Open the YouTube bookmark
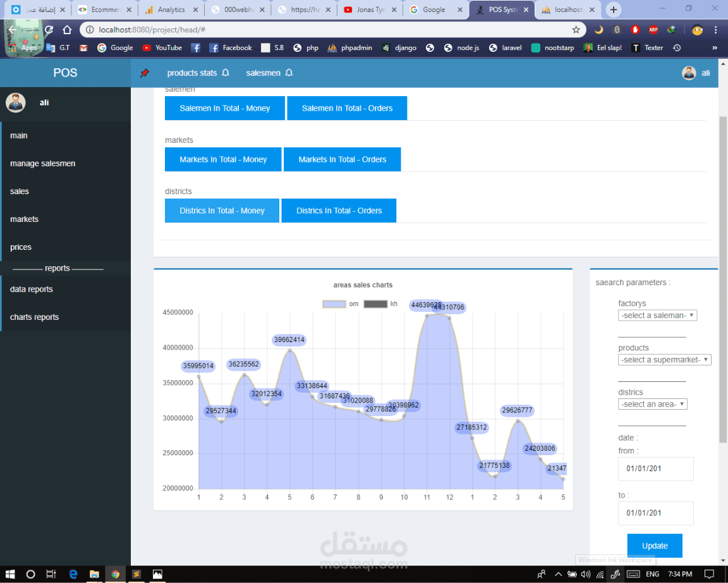Image resolution: width=728 pixels, height=583 pixels. coord(162,48)
